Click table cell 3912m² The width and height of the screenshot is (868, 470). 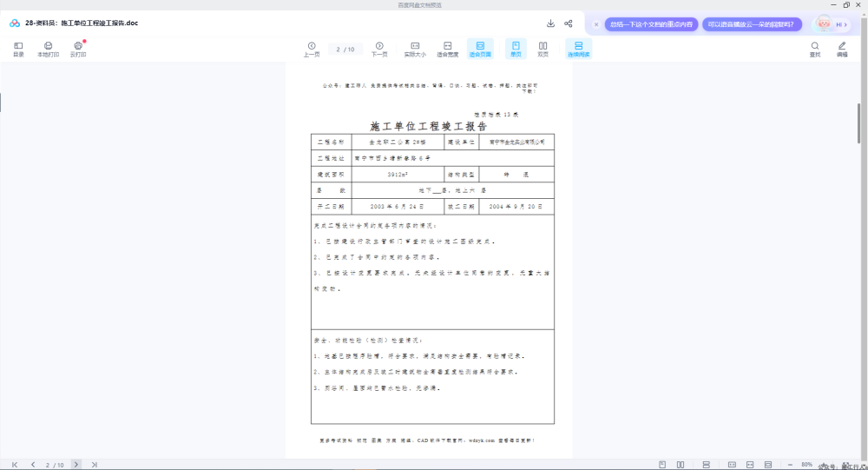(x=398, y=174)
